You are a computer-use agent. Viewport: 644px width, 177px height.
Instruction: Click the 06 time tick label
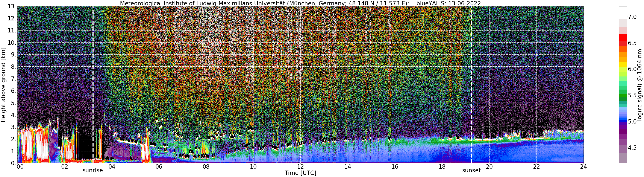(x=159, y=166)
